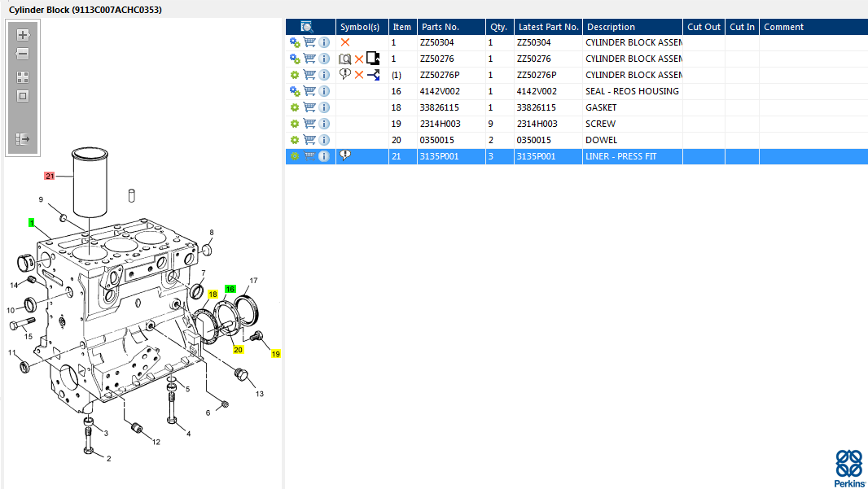Add screw 2314H003 to the cart
Image resolution: width=868 pixels, height=489 pixels.
309,124
